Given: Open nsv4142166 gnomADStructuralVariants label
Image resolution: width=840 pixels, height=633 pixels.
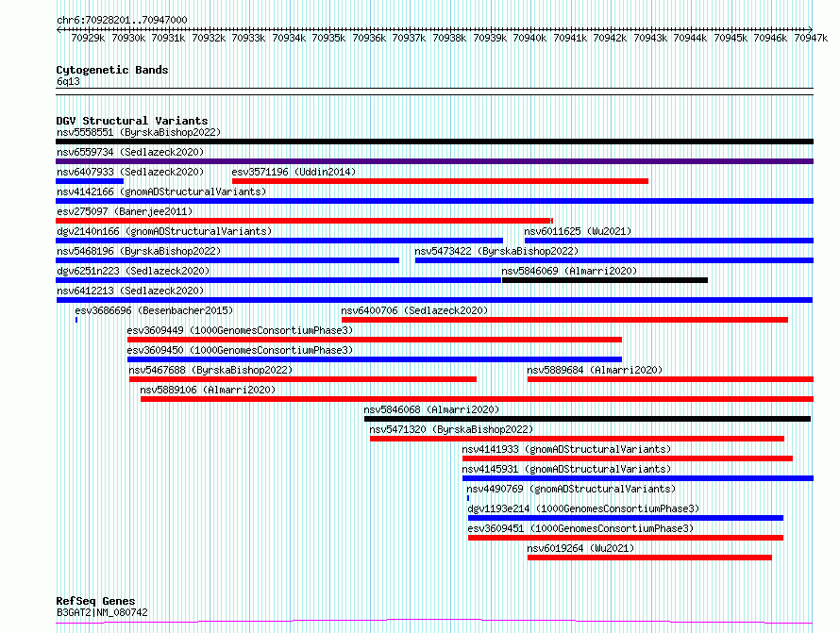Looking at the screenshot, I should point(161,192).
